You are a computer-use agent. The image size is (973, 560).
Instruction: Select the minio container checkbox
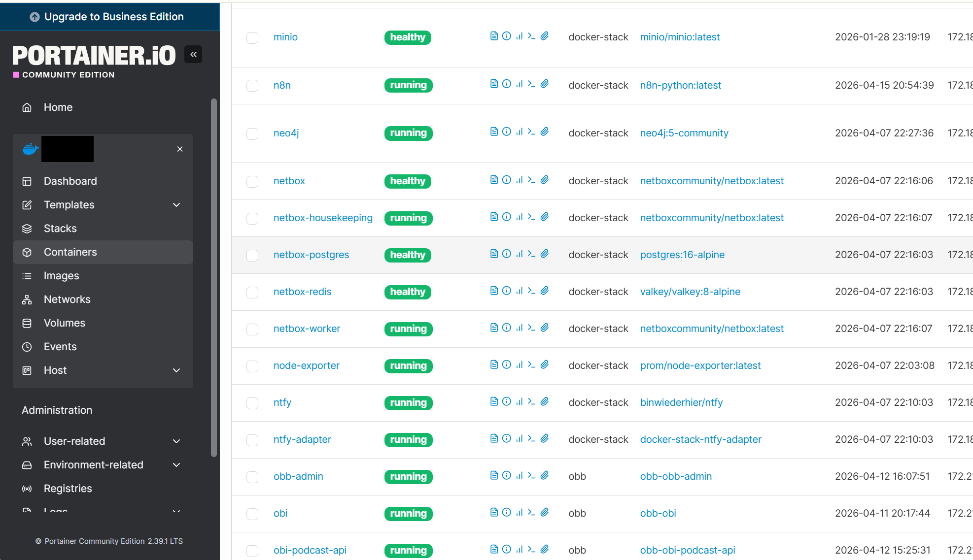[x=252, y=37]
